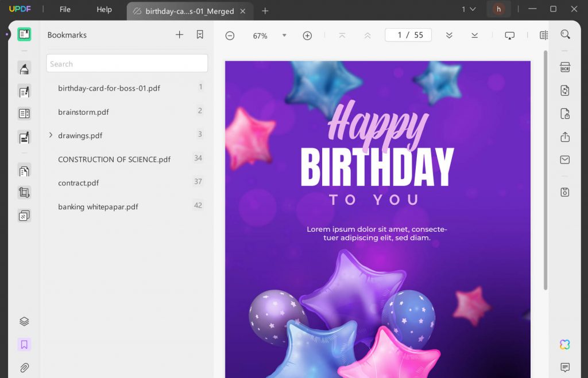The width and height of the screenshot is (588, 378).
Task: Open the Help menu
Action: (x=104, y=10)
